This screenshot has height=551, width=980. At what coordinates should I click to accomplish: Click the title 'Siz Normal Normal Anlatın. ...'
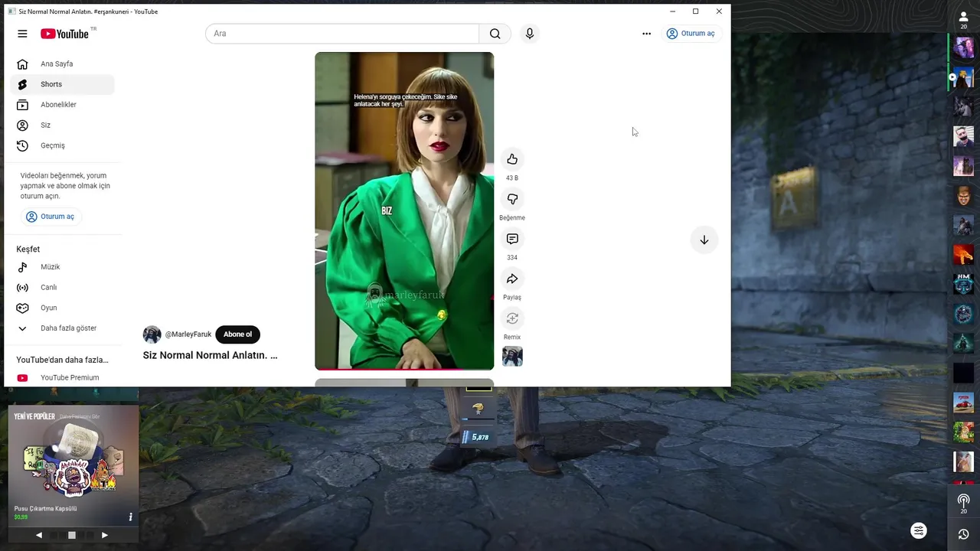pos(210,355)
